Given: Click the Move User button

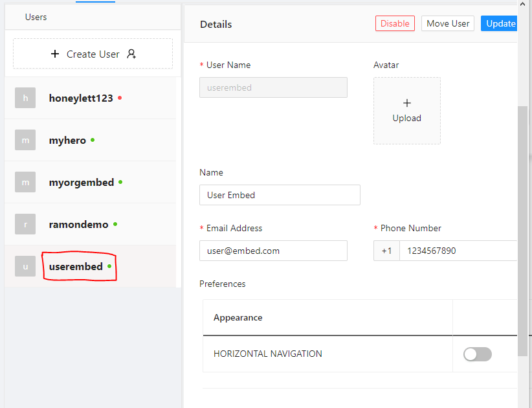Looking at the screenshot, I should pos(448,23).
